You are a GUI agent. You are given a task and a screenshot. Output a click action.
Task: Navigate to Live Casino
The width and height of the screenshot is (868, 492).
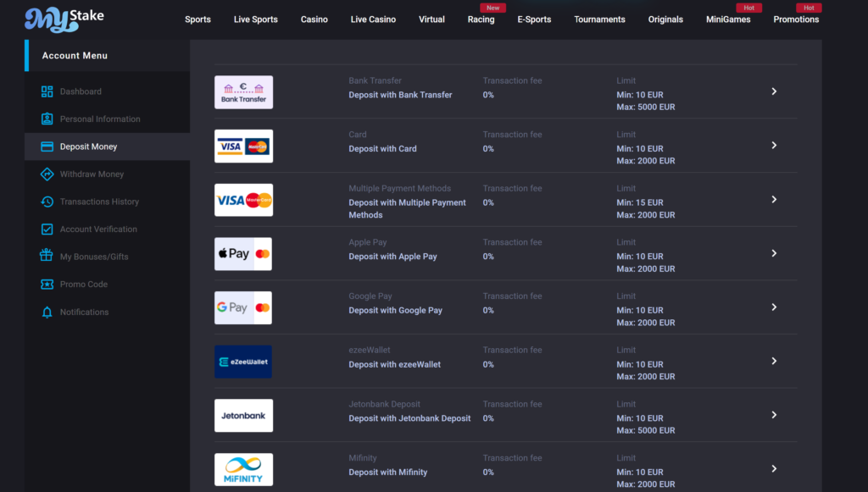373,19
